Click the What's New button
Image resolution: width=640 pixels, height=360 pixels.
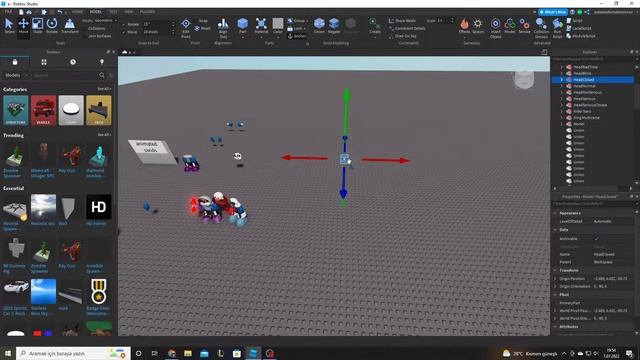553,12
